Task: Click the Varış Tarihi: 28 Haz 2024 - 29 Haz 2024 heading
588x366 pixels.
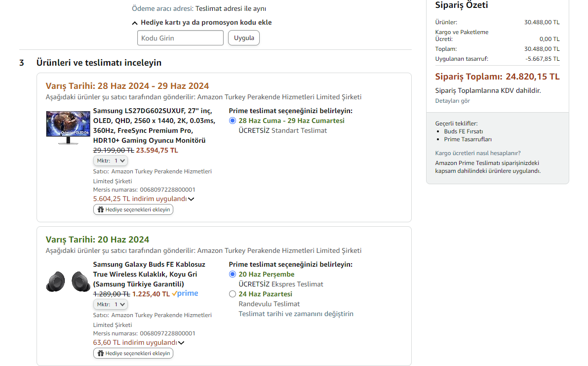Action: (x=127, y=86)
